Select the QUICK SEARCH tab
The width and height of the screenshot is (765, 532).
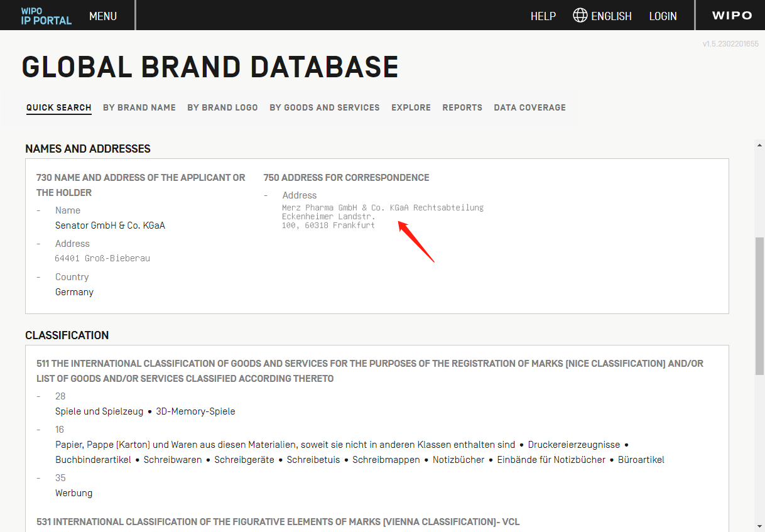click(x=59, y=107)
